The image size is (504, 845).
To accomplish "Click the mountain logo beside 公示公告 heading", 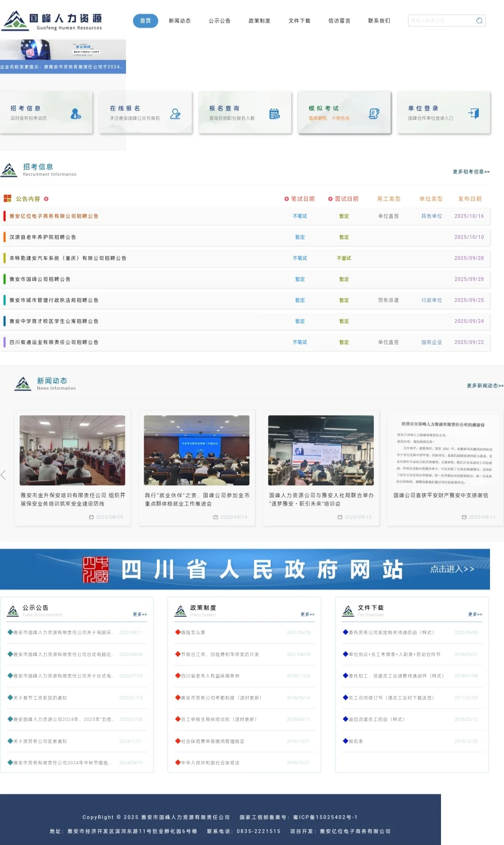I will (13, 611).
